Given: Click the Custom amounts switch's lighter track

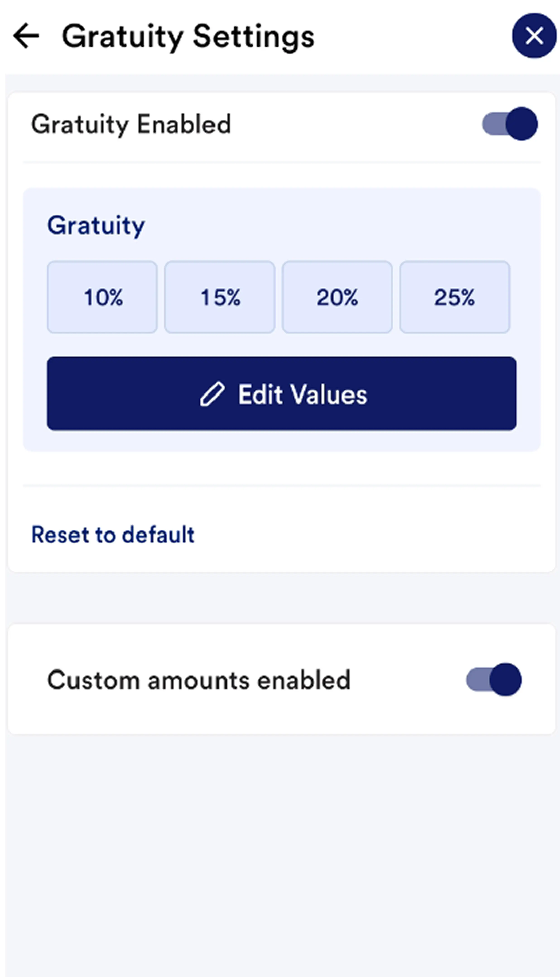Looking at the screenshot, I should [x=476, y=679].
